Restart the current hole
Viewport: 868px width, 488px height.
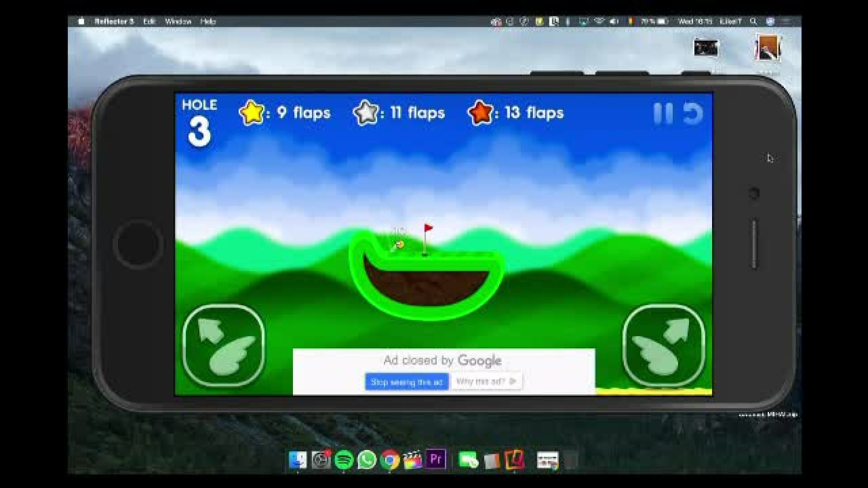[692, 113]
